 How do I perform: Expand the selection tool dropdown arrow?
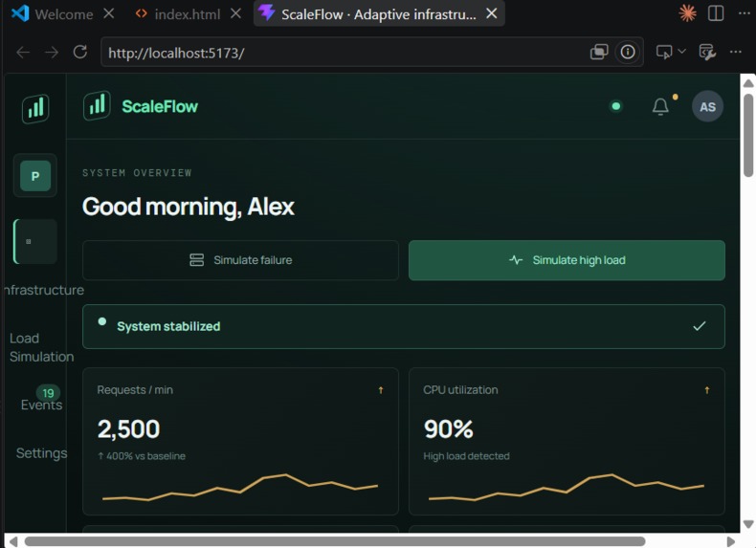(x=681, y=51)
